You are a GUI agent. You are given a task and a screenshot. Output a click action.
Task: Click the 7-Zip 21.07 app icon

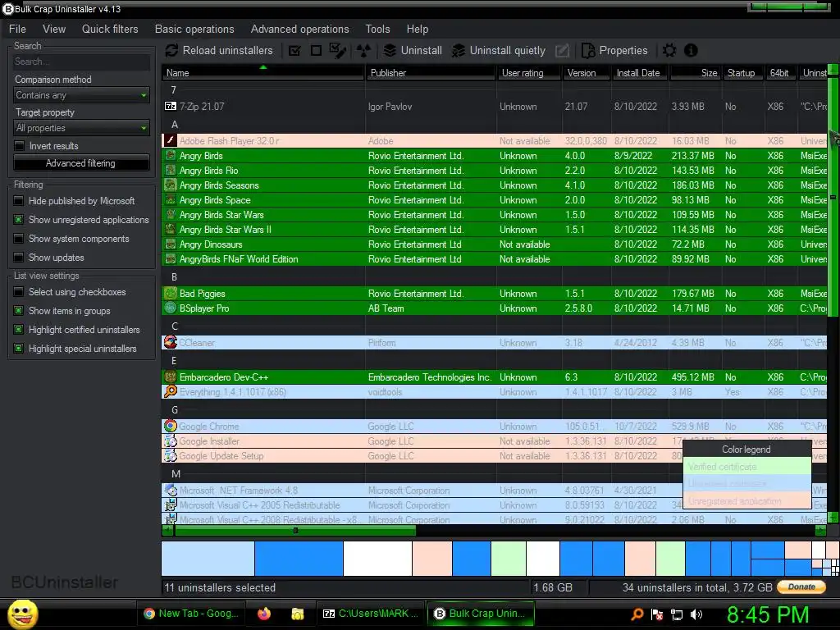(x=171, y=106)
